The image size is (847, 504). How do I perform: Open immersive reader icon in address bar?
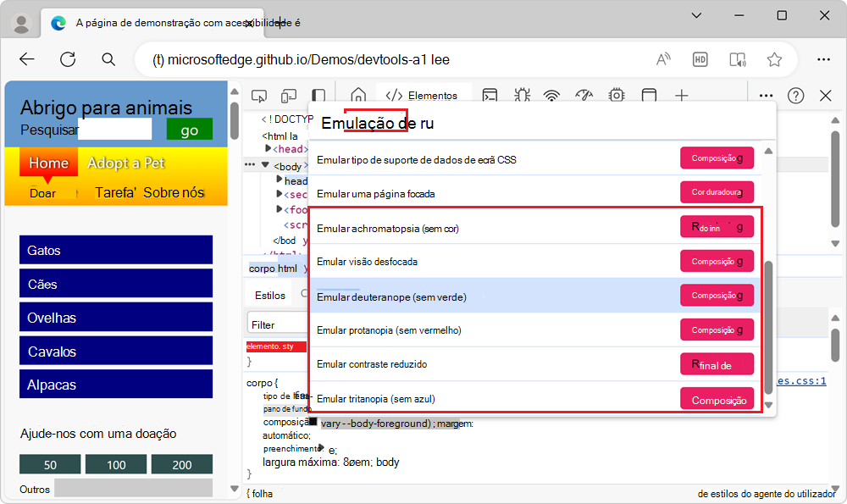click(738, 59)
